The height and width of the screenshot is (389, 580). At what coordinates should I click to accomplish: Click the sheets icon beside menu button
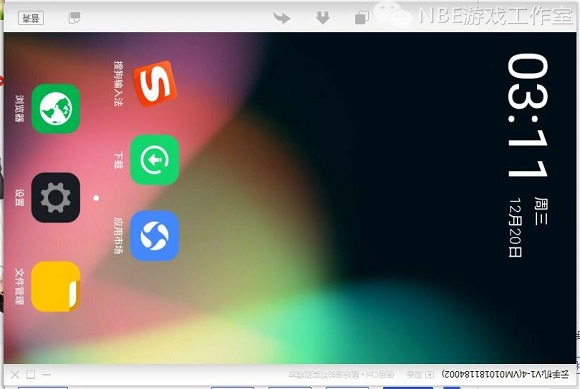(x=74, y=17)
